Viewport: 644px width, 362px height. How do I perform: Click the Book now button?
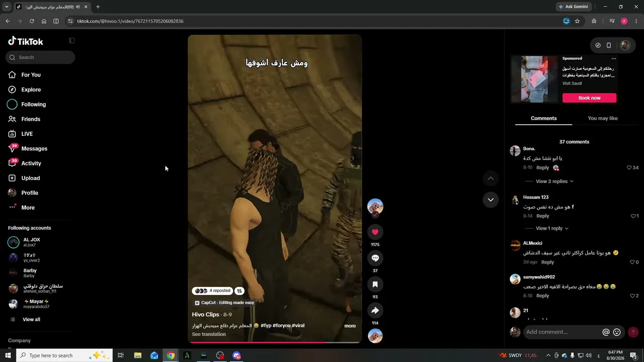[x=589, y=98]
